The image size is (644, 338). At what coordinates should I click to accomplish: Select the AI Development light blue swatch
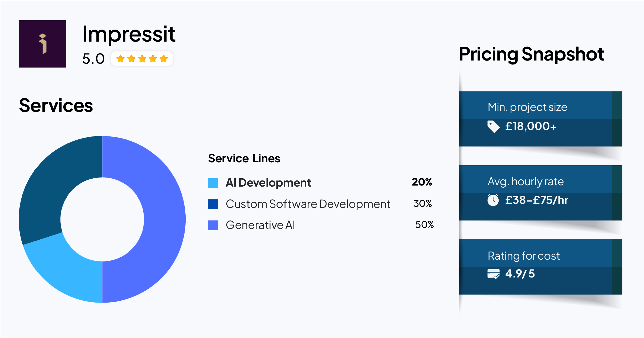[x=213, y=183]
